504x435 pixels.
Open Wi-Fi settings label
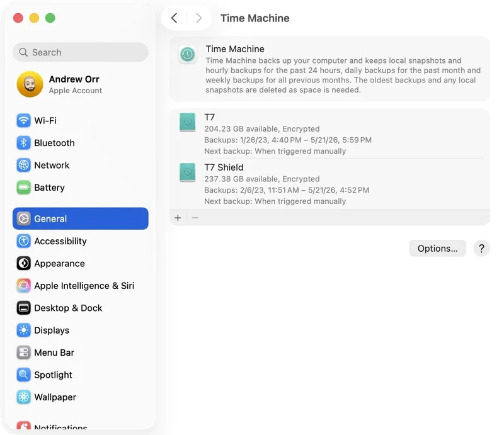click(x=45, y=120)
